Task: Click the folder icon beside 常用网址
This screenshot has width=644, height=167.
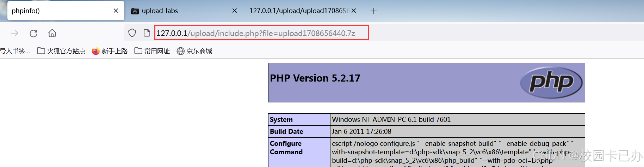Action: (138, 51)
